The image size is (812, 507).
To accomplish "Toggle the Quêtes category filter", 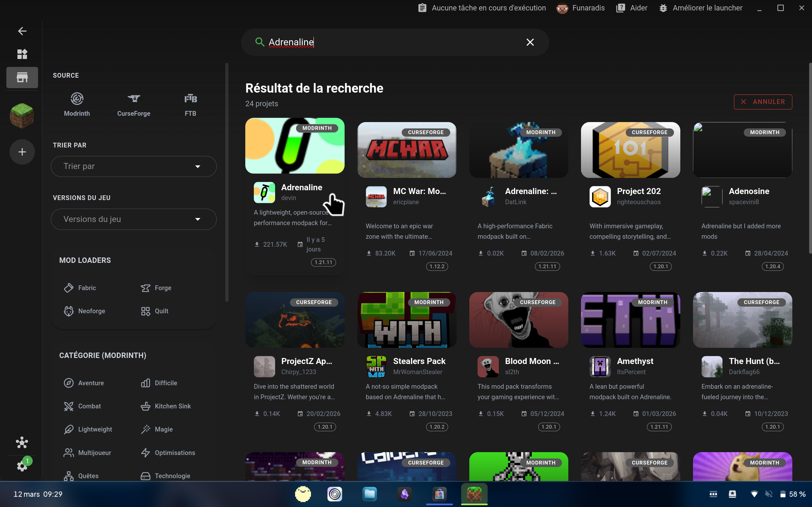I will click(81, 476).
